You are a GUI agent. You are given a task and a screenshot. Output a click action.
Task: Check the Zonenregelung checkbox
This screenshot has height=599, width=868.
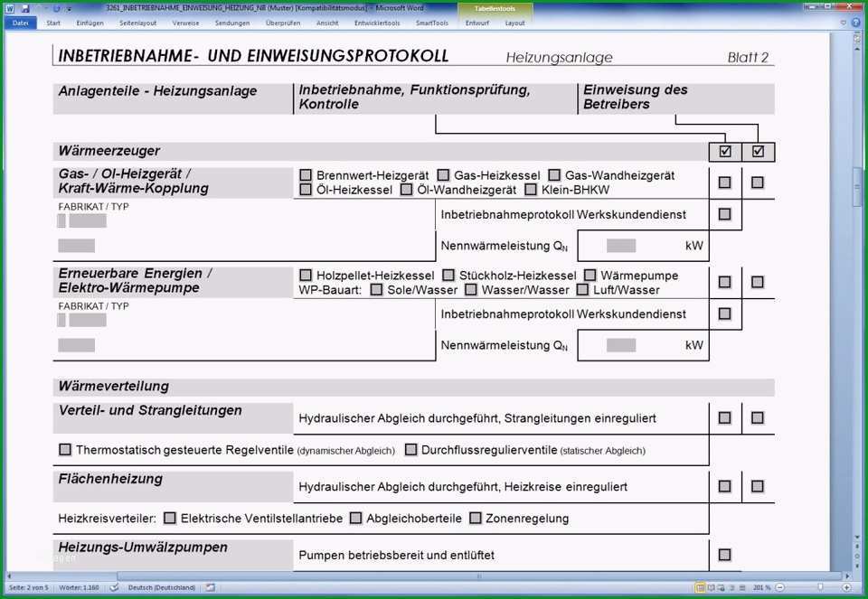tap(475, 518)
